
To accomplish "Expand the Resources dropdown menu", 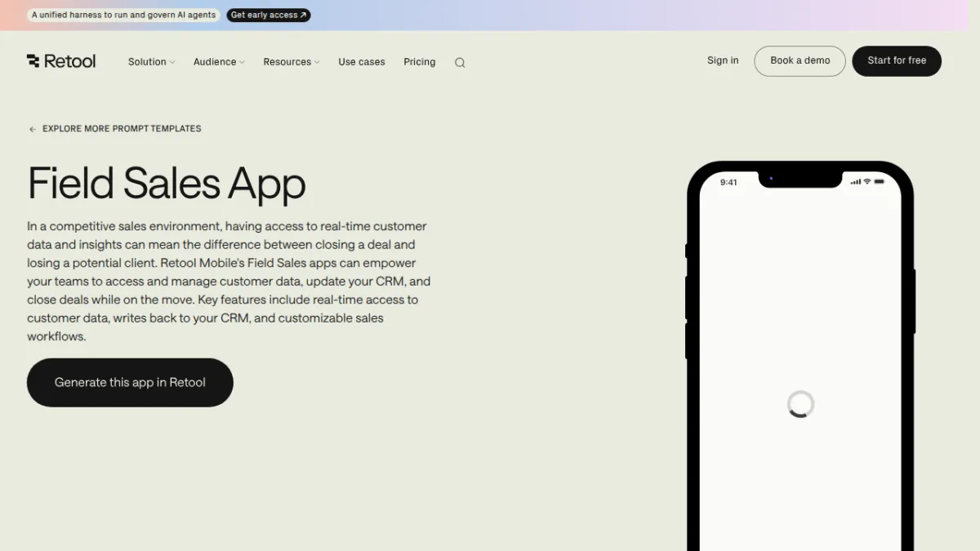I will pos(292,62).
